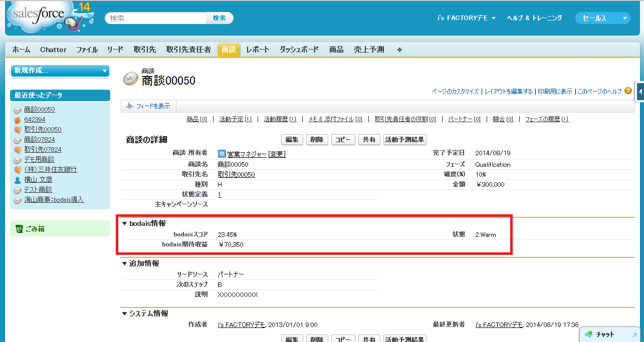Click the icon beside テスト商談

click(x=18, y=190)
